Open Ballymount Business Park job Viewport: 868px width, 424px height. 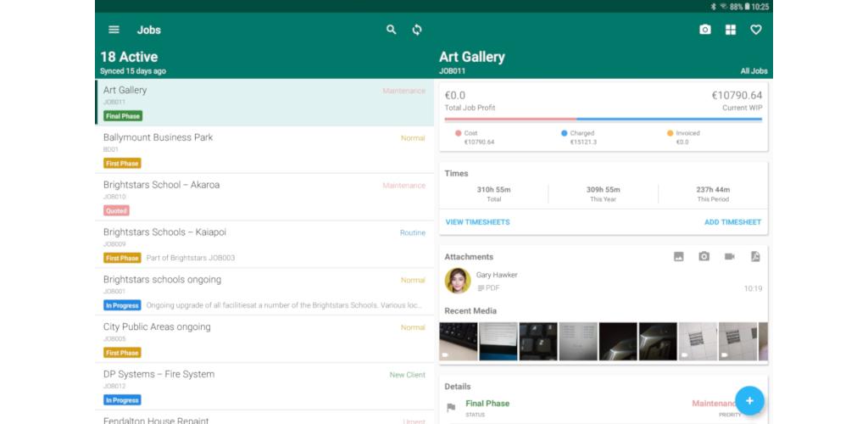[264, 149]
